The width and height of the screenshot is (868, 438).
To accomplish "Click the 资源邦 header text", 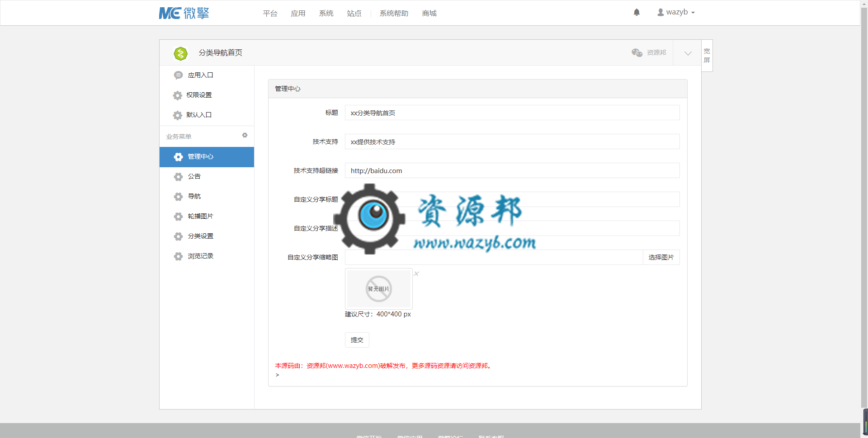I will click(x=656, y=52).
